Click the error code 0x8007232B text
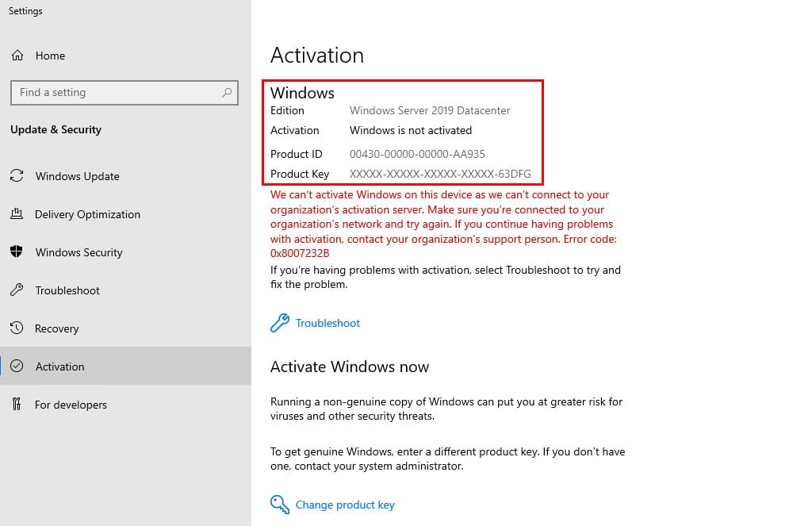This screenshot has width=812, height=526. (x=300, y=253)
